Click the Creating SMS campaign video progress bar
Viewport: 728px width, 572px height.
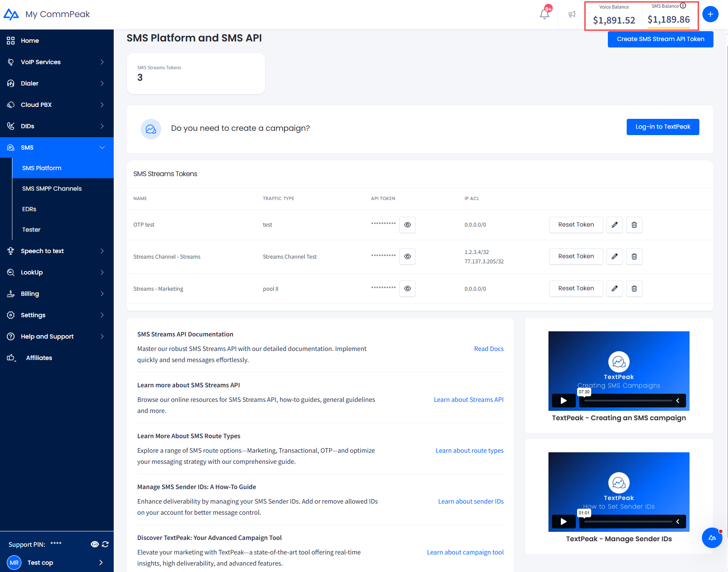point(628,401)
